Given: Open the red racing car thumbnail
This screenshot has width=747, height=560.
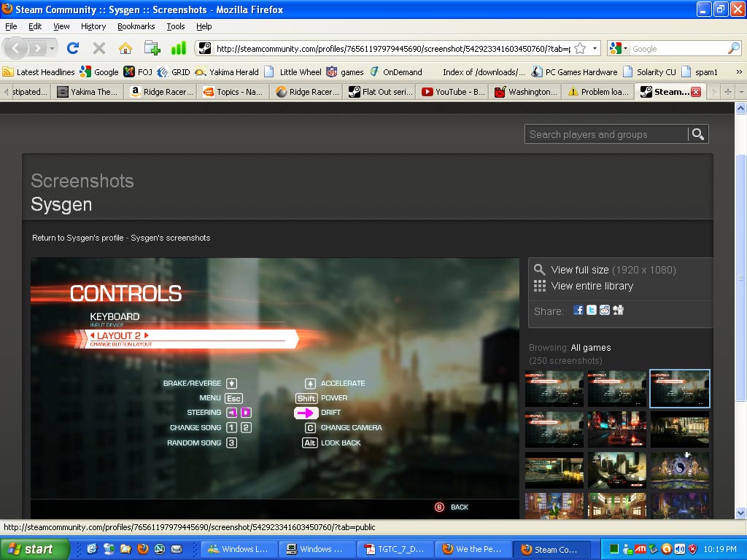Looking at the screenshot, I should click(617, 429).
